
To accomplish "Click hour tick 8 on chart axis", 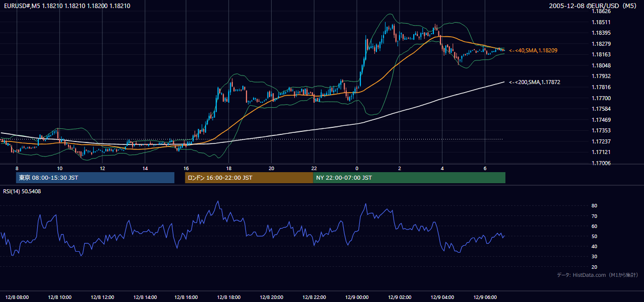I will [17, 168].
